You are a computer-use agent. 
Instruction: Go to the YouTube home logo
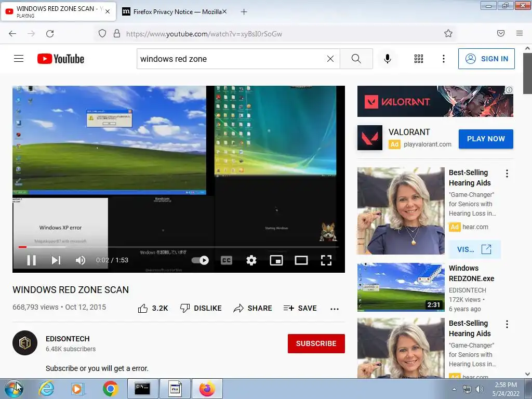61,59
